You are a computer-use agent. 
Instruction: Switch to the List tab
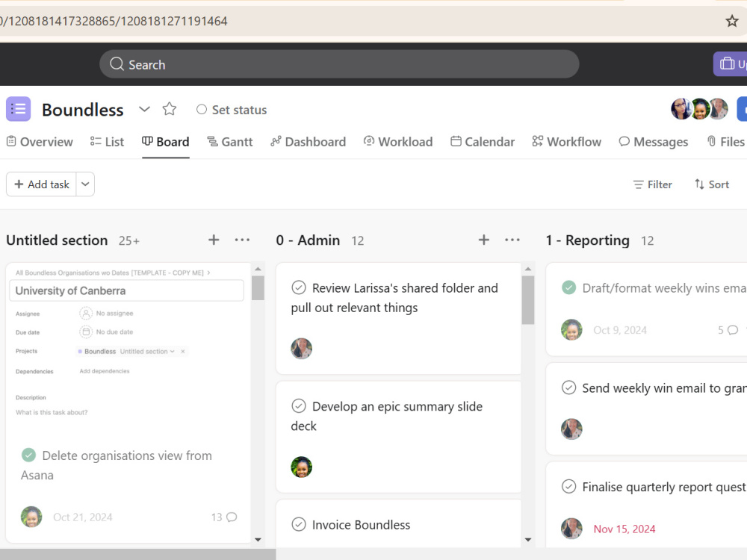[x=107, y=142]
